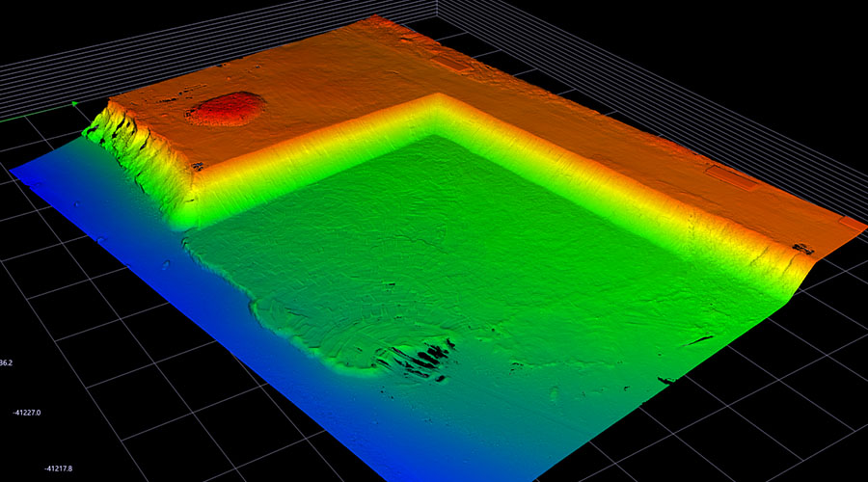
Task: Select the inner corner of the yellow slope
Action: pyautogui.click(x=437, y=100)
